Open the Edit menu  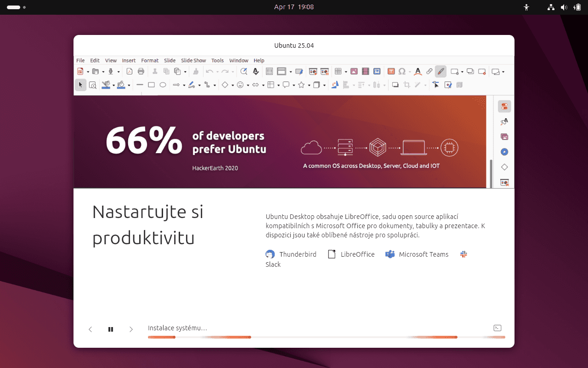[x=95, y=60]
